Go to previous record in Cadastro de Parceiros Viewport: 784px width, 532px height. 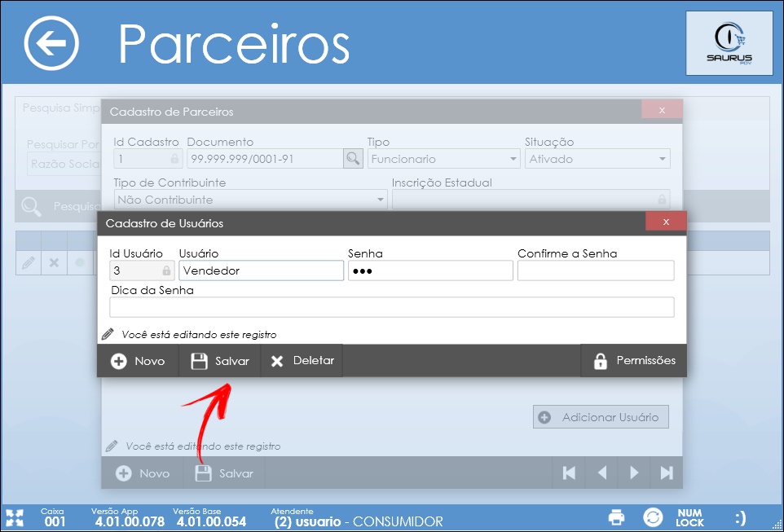[x=602, y=473]
